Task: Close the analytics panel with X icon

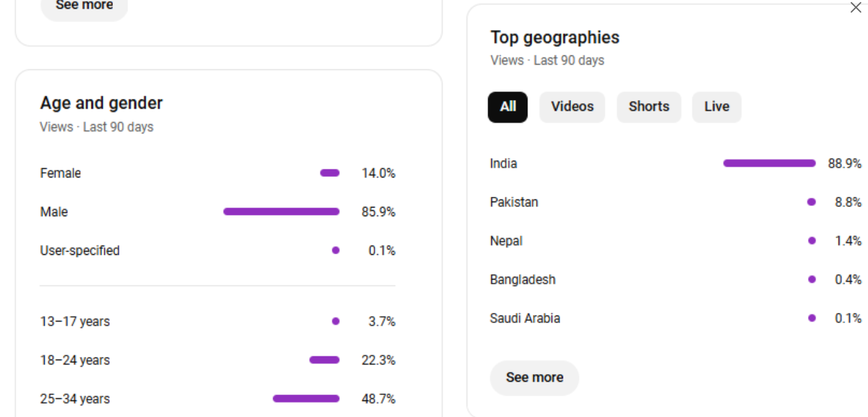Action: [x=855, y=8]
